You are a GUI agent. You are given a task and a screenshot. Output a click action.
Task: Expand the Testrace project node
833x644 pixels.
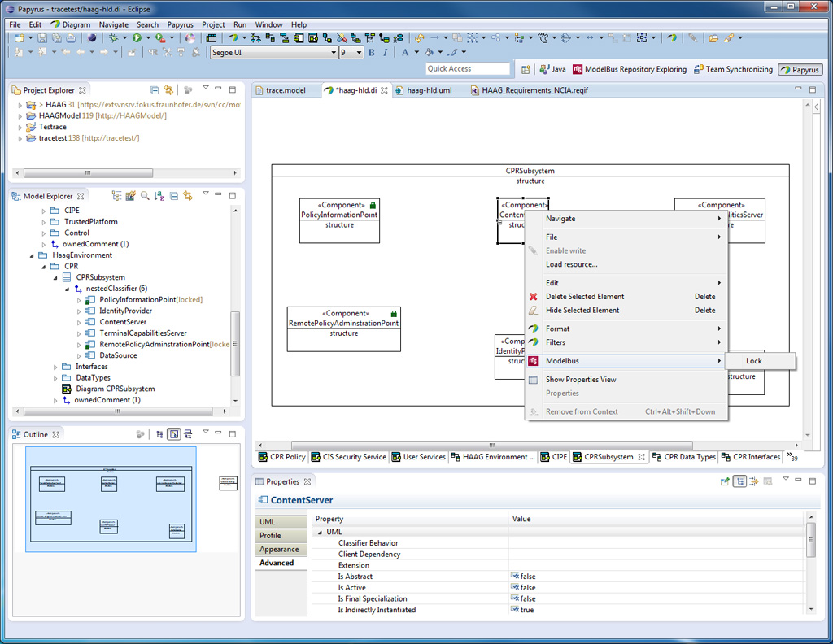[20, 128]
